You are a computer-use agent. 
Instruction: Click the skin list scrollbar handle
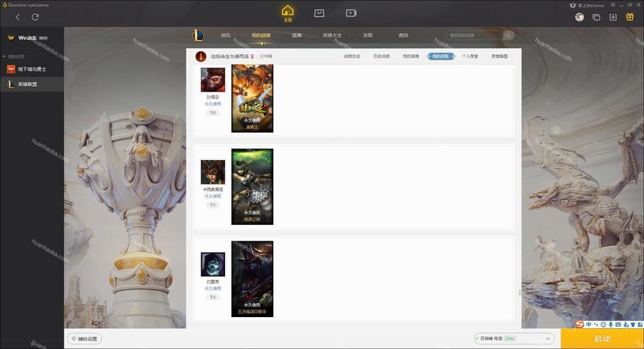(x=519, y=292)
